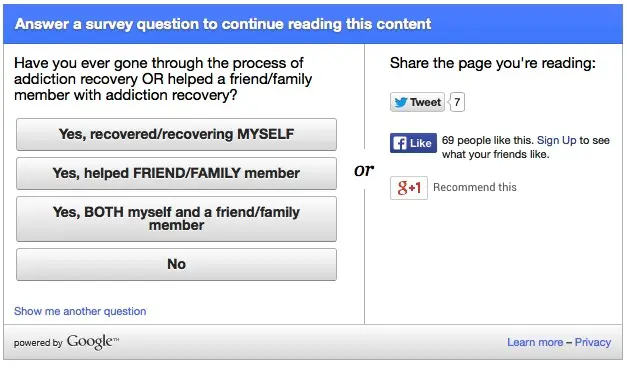Open the 'Privacy' link

click(x=593, y=342)
